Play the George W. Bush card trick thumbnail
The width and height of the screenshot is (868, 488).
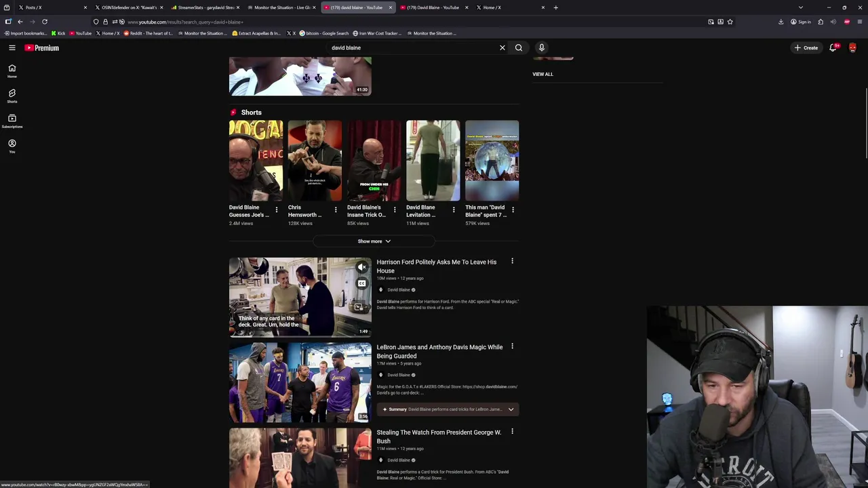point(300,457)
